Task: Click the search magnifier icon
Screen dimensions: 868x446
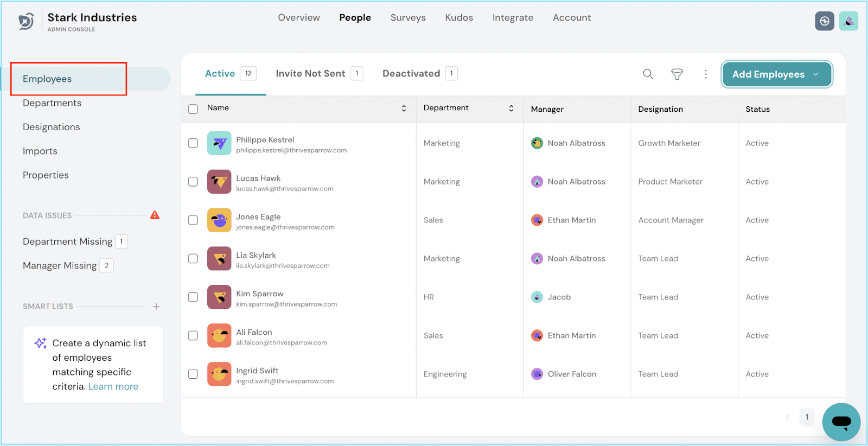Action: tap(648, 74)
